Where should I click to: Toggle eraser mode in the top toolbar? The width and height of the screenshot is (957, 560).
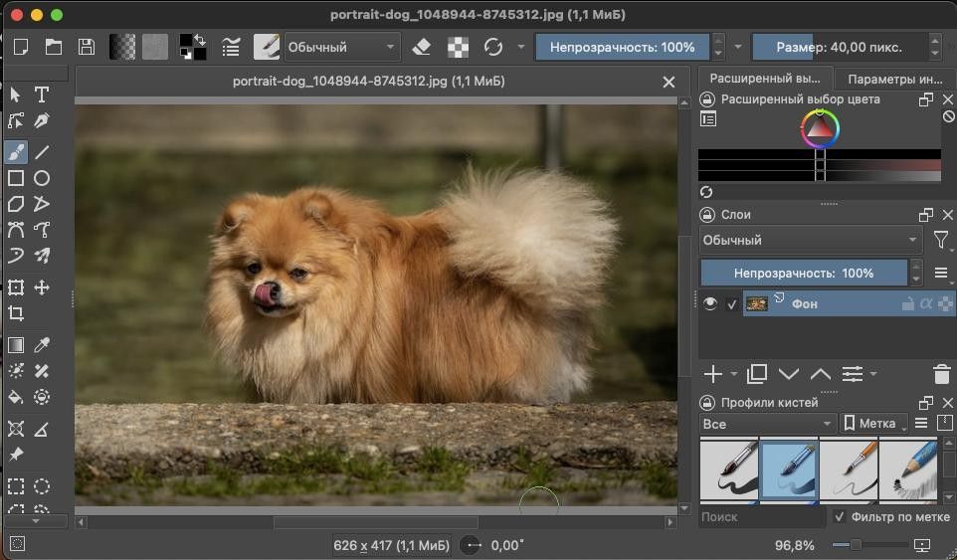pyautogui.click(x=421, y=47)
